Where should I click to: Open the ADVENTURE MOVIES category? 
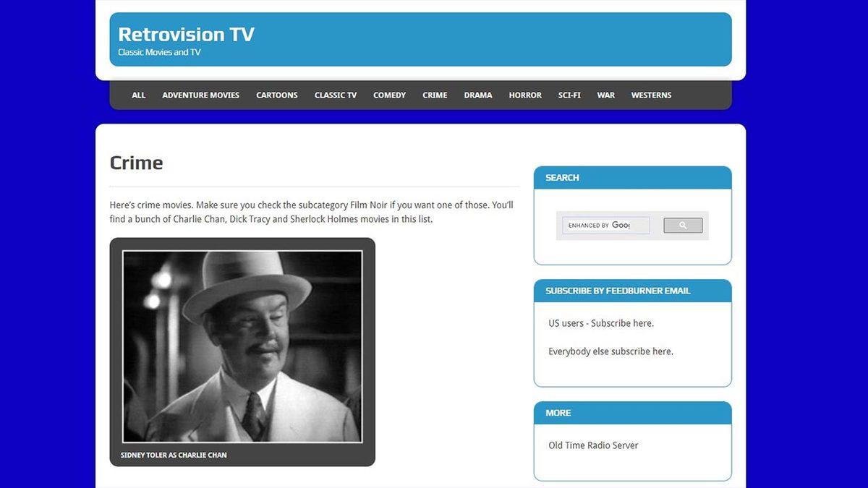(200, 95)
